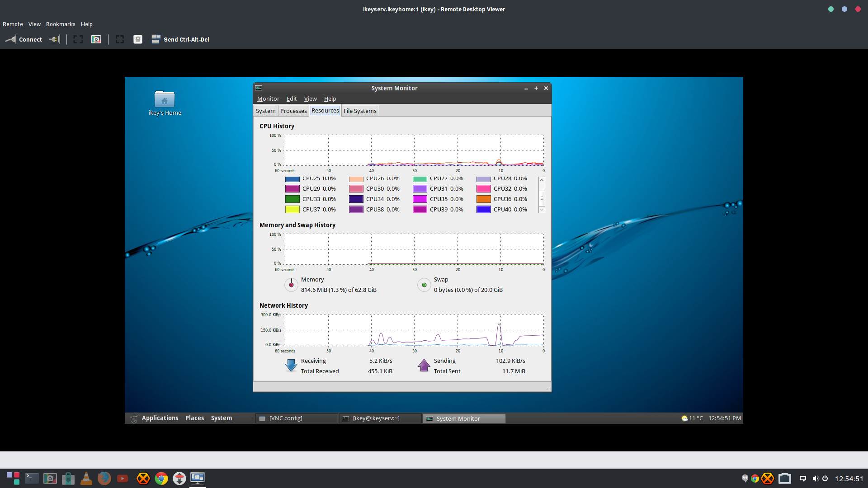The image size is (868, 488).
Task: Click the Memory pie color picker
Action: pos(291,285)
